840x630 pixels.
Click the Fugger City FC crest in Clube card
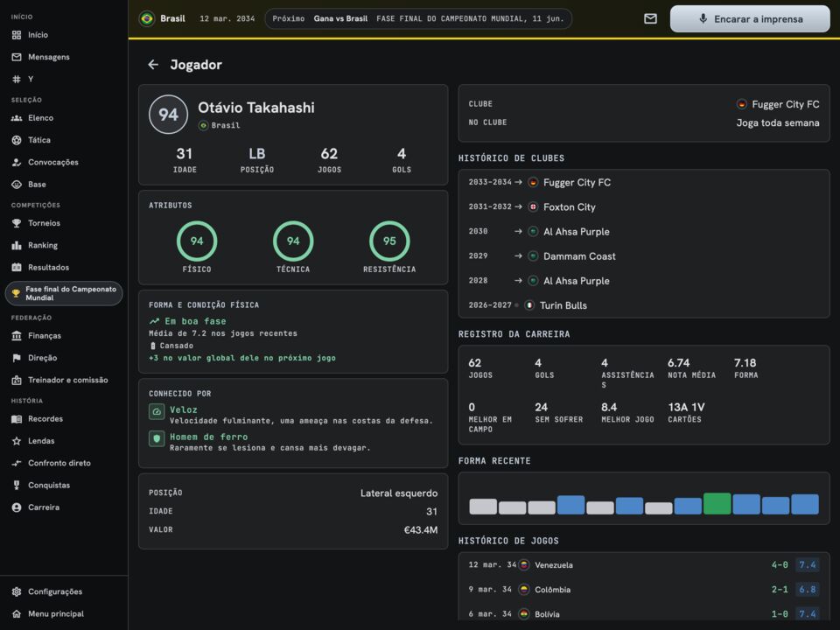(741, 104)
